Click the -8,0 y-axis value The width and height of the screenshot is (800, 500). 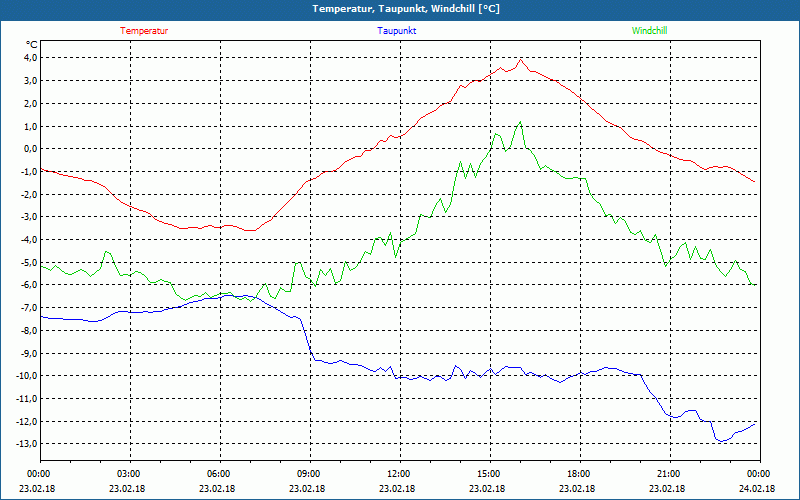pyautogui.click(x=30, y=331)
